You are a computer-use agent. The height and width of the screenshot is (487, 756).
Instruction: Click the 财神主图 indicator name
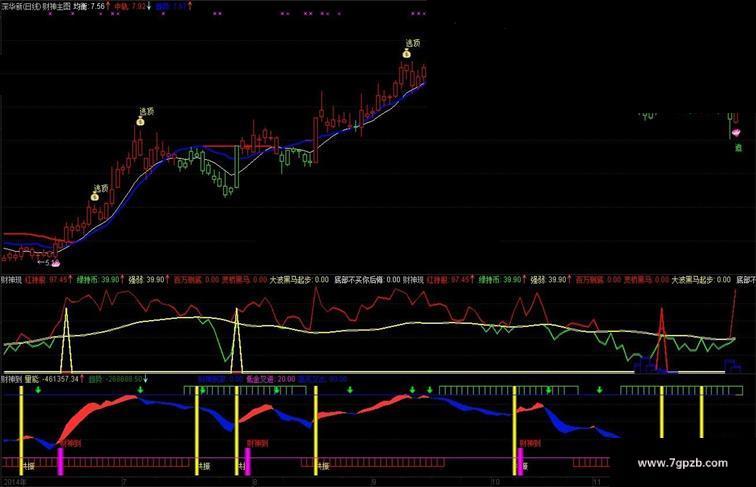56,7
